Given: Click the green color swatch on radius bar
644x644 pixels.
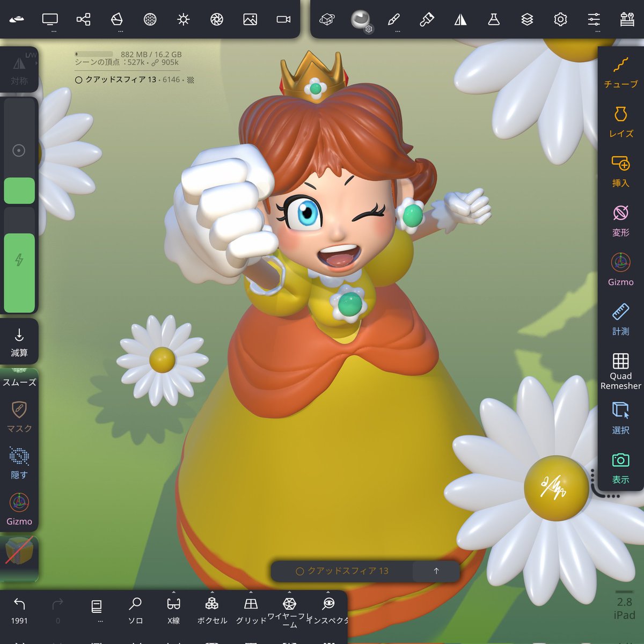Looking at the screenshot, I should tap(19, 191).
